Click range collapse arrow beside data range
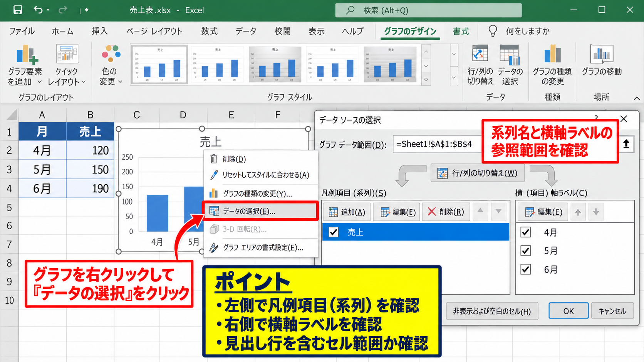The width and height of the screenshot is (644, 362). coord(626,144)
